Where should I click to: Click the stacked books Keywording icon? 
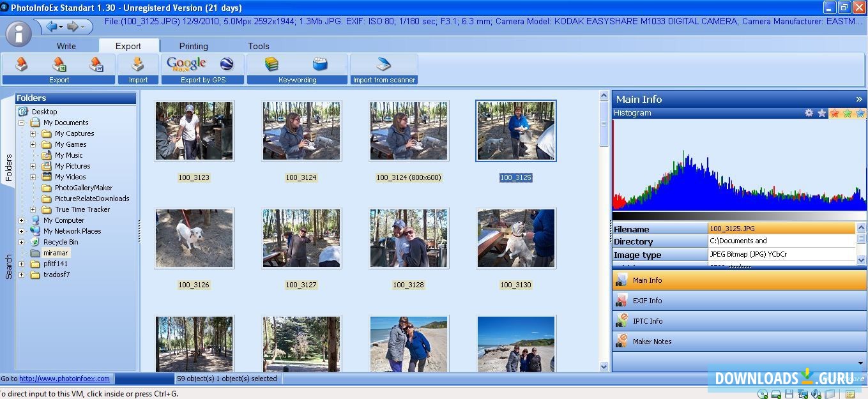[272, 64]
